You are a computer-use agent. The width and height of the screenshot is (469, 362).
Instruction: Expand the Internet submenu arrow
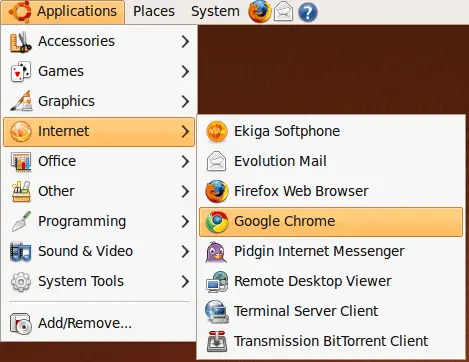(185, 131)
